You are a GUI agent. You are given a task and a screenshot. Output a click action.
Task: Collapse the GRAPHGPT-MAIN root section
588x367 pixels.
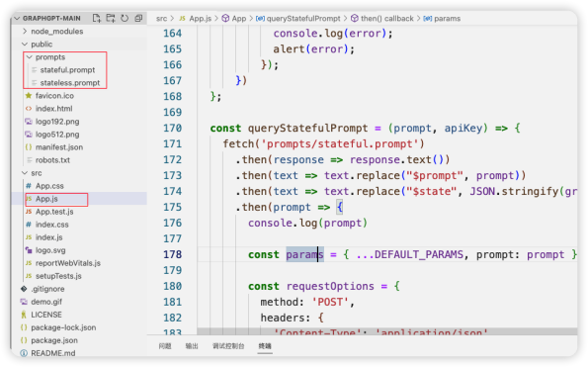pos(47,18)
